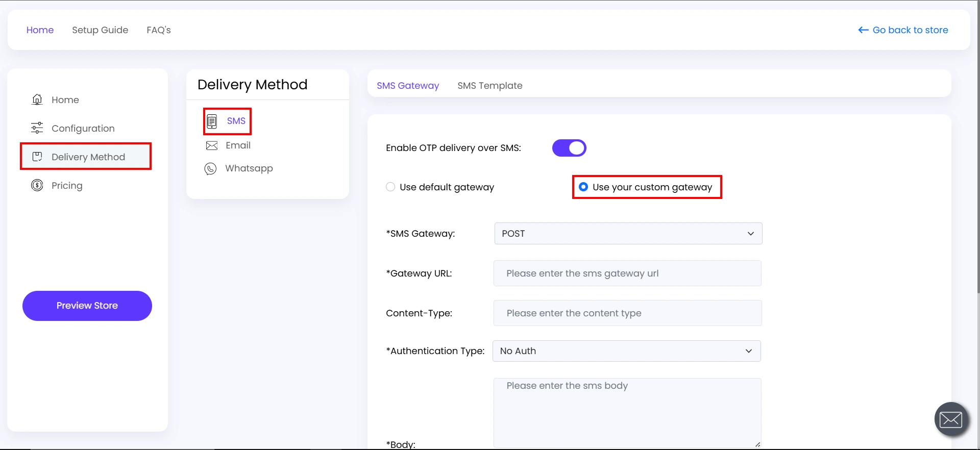
Task: Open the Setup Guide menu item
Action: click(x=100, y=30)
